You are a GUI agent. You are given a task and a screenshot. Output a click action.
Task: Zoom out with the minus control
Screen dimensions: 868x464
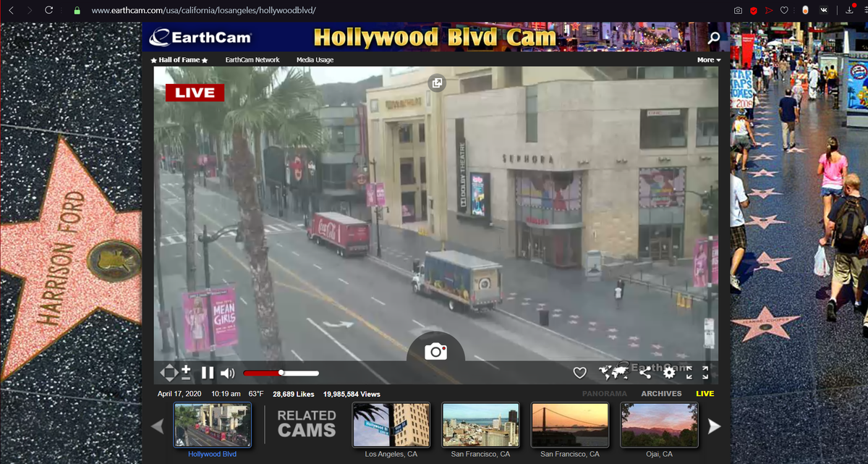(x=186, y=378)
